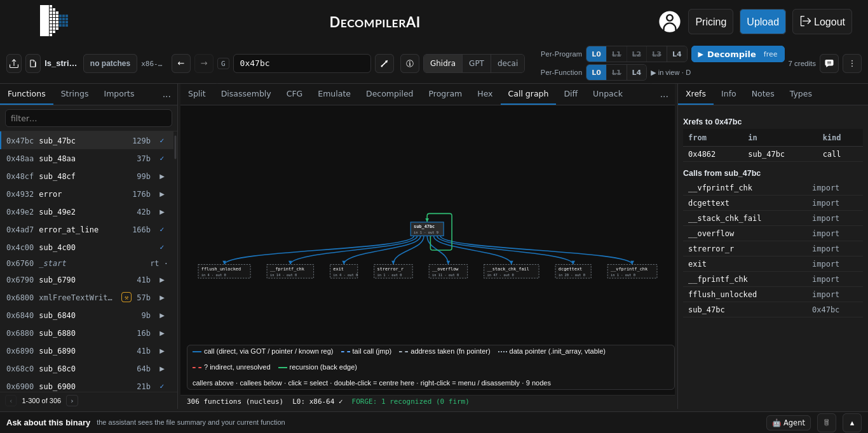Click the orange badge on xmlFreeTextWrit… row
This screenshot has width=868, height=433.
point(126,297)
